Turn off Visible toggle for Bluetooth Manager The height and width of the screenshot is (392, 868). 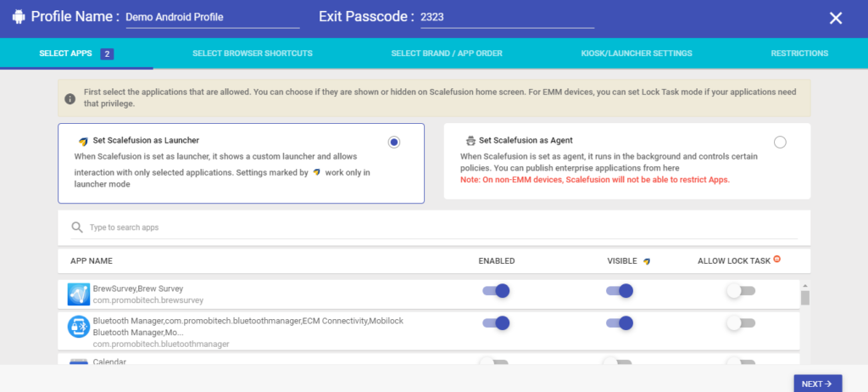pyautogui.click(x=620, y=322)
